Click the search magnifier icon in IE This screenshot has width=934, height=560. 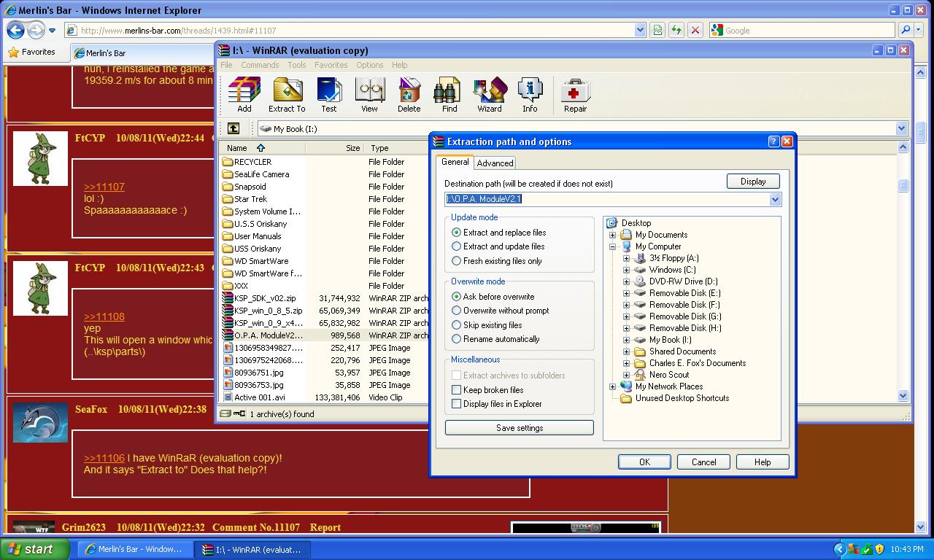906,30
